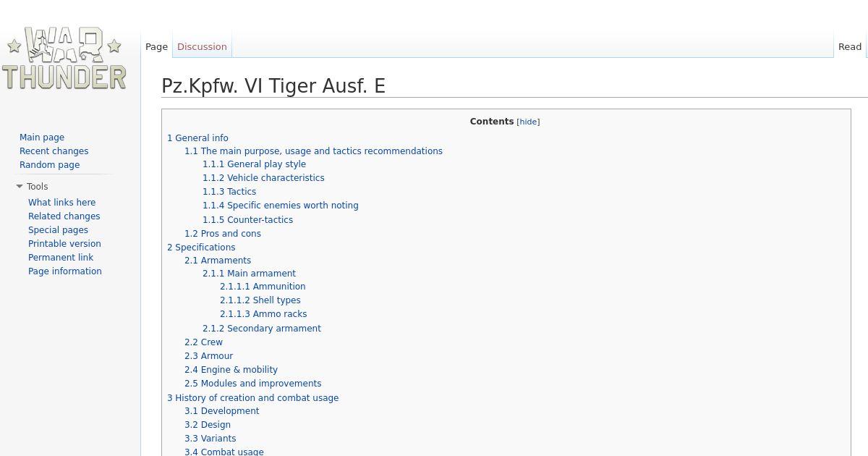Viewport: 868px width, 456px height.
Task: Open Page information
Action: (x=65, y=271)
